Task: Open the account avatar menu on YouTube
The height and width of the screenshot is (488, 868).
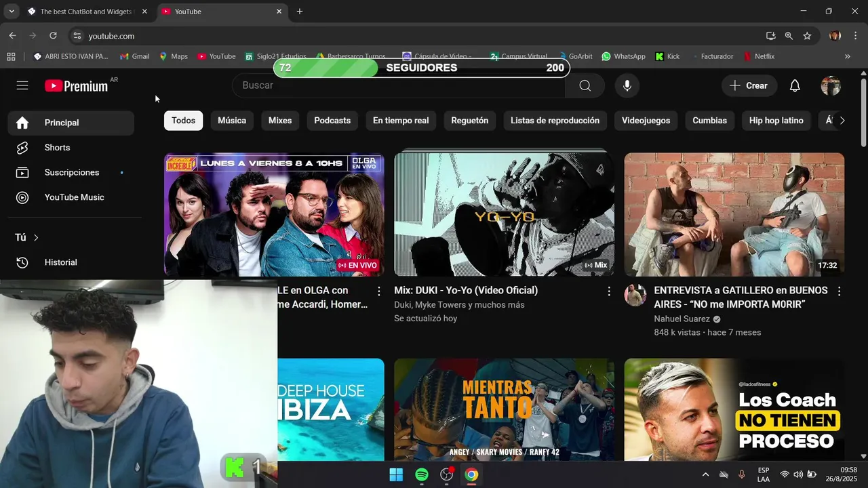Action: point(831,85)
